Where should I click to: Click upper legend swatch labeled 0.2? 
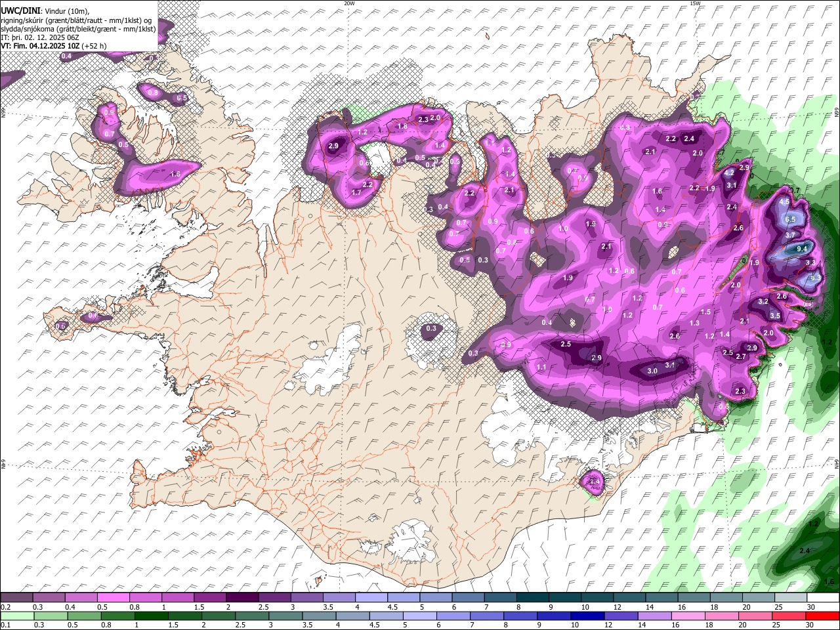pyautogui.click(x=16, y=597)
